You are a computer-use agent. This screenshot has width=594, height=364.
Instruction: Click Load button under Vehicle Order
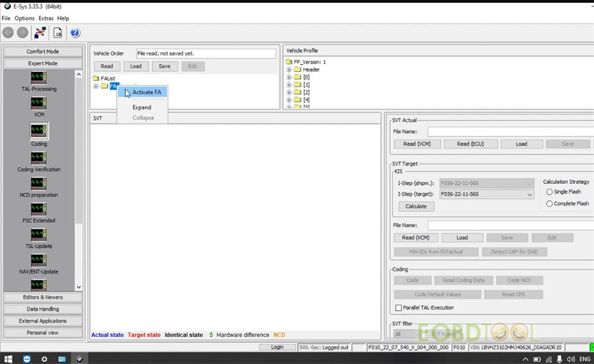[x=135, y=66]
